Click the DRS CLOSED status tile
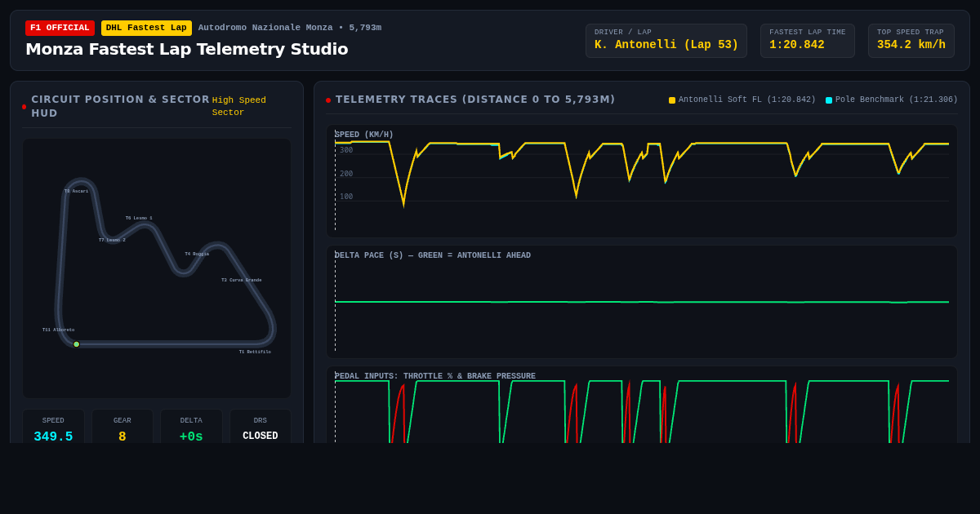Image resolution: width=980 pixels, height=514 pixels. tap(261, 428)
